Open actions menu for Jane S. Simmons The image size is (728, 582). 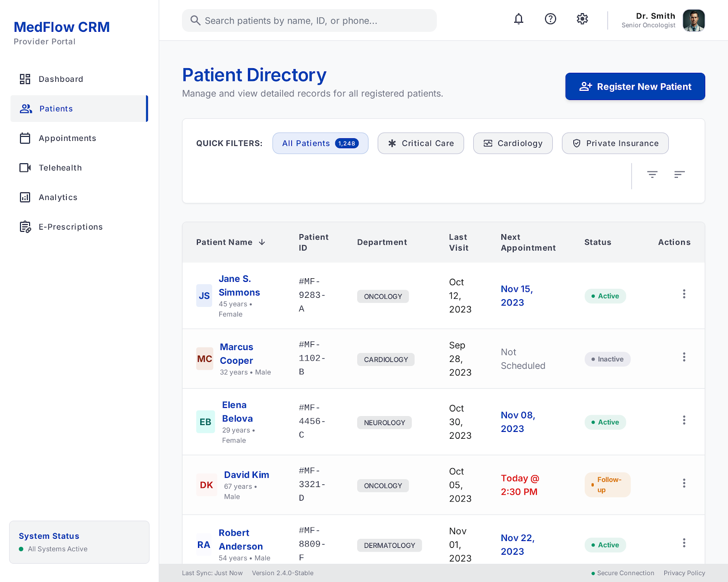pos(684,294)
